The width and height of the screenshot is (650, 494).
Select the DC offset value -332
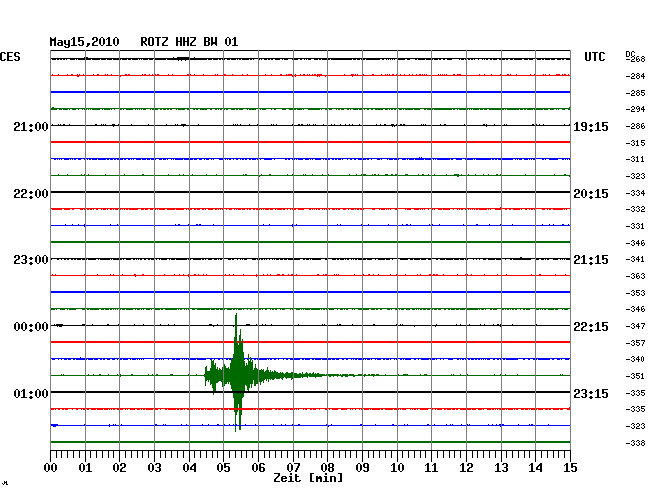(635, 209)
